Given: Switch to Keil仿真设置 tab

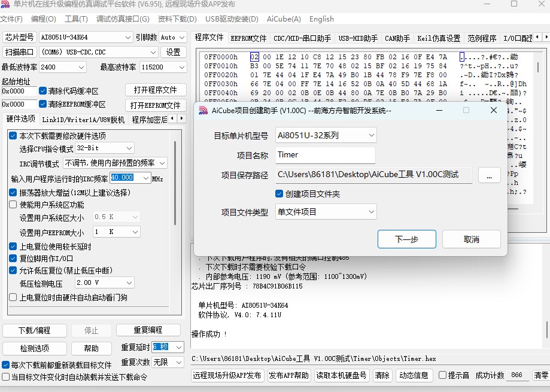Looking at the screenshot, I should click(439, 38).
